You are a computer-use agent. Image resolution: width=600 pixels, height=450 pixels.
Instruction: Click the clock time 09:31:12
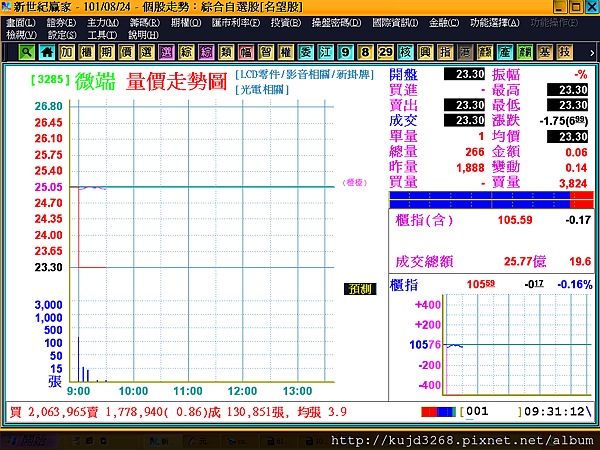(554, 412)
